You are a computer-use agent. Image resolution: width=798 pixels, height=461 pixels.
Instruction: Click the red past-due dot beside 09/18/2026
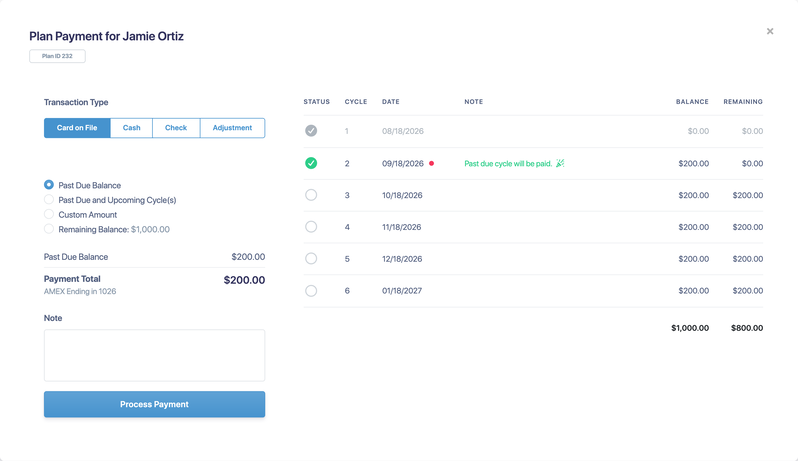tap(432, 163)
